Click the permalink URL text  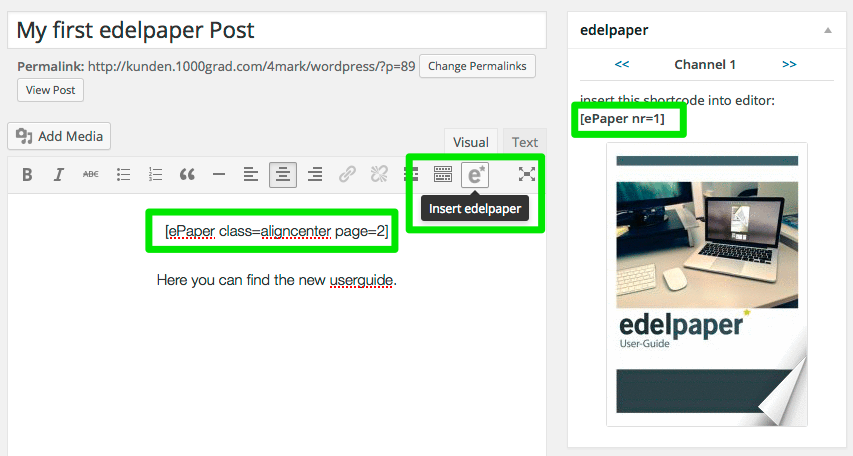pyautogui.click(x=251, y=66)
